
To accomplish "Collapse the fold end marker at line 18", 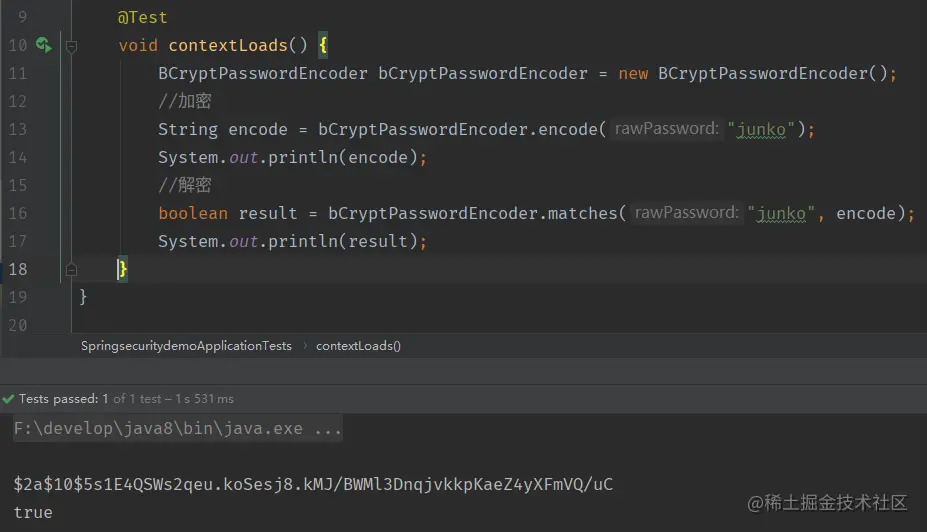I will tap(71, 270).
